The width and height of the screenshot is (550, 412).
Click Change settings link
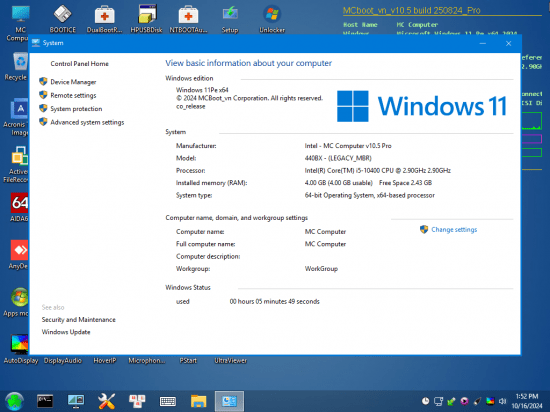tap(454, 230)
